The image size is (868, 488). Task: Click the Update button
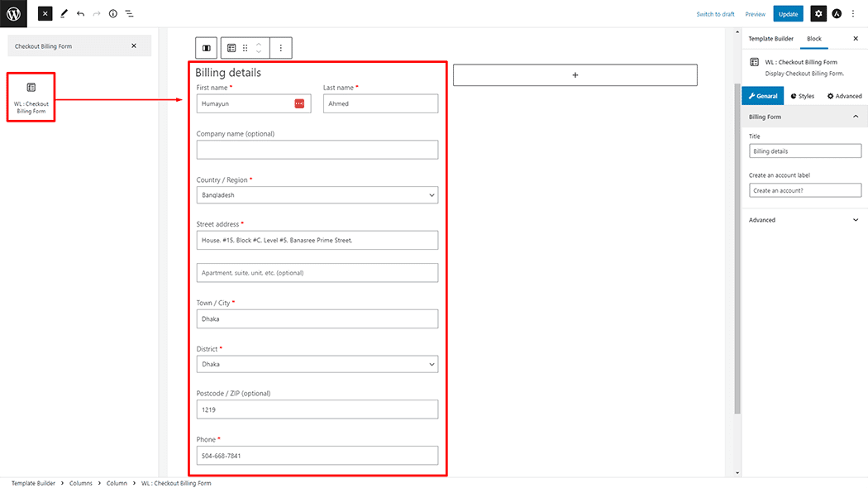(788, 14)
